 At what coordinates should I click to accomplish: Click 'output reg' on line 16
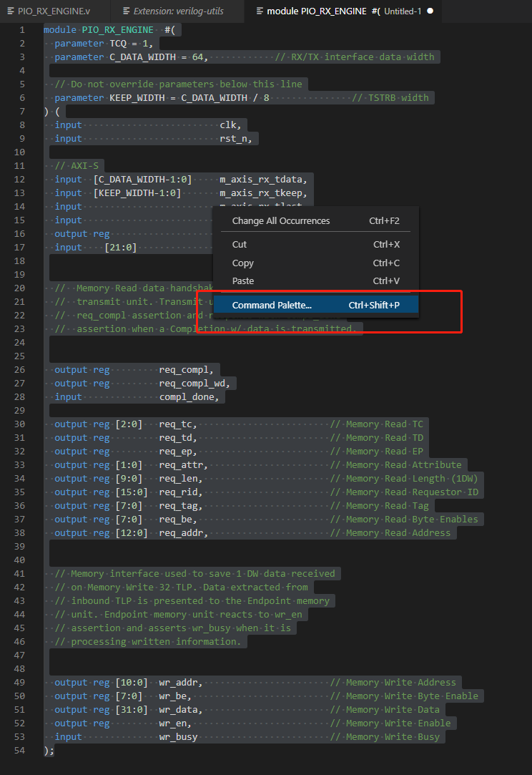82,234
